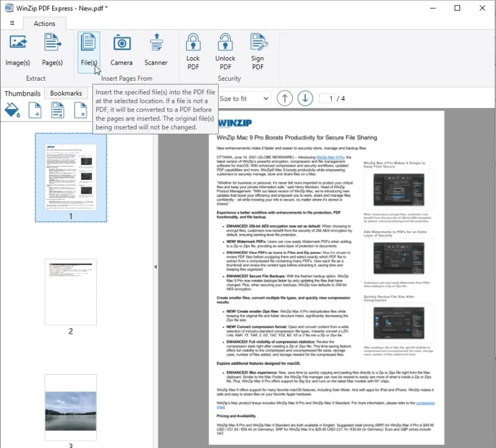
Task: Select the Thumbnails tab
Action: pos(23,93)
